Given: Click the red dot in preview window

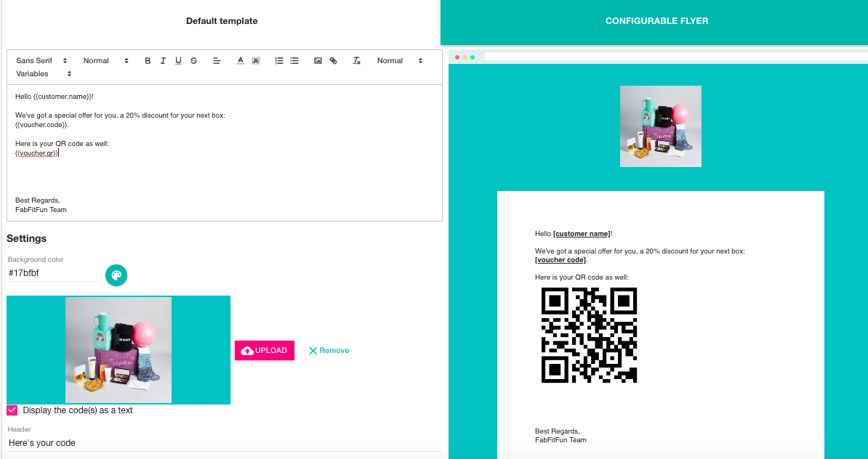Looking at the screenshot, I should [457, 57].
